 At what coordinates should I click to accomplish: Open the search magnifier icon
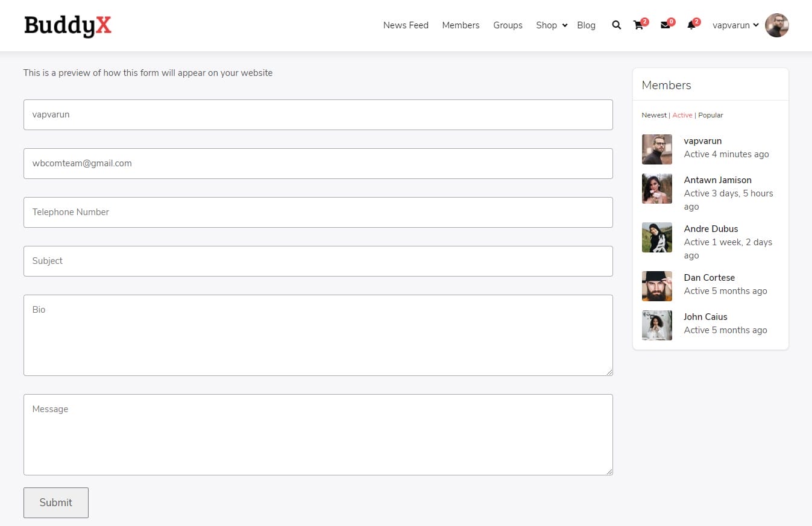616,25
